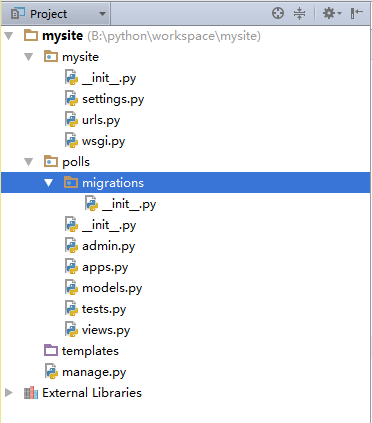Select views.py file name

(x=106, y=330)
